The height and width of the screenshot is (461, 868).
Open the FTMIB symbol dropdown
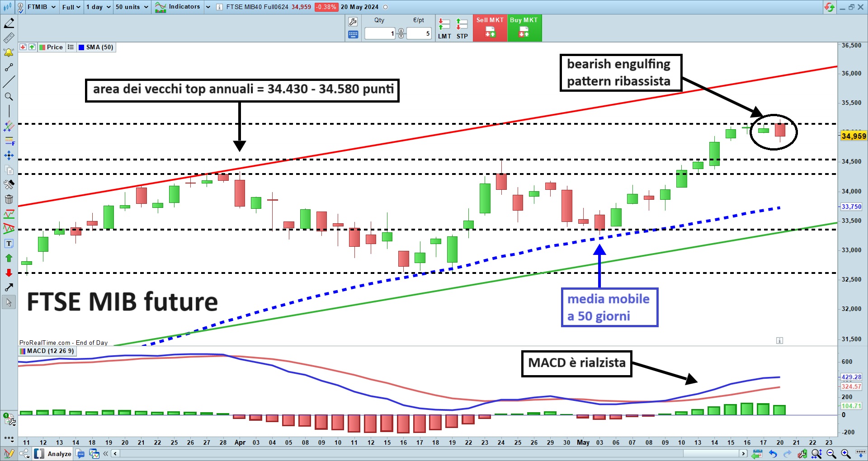click(42, 7)
